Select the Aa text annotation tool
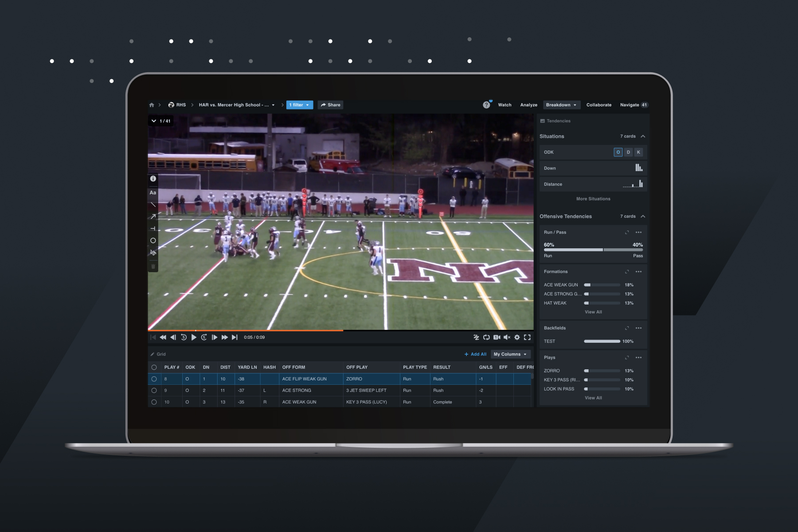This screenshot has width=798, height=532. click(x=153, y=192)
